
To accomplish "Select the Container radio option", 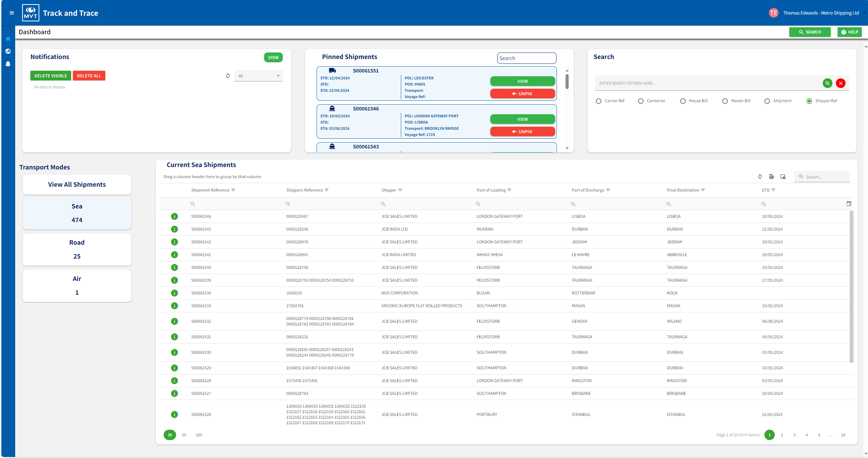I will click(x=641, y=101).
